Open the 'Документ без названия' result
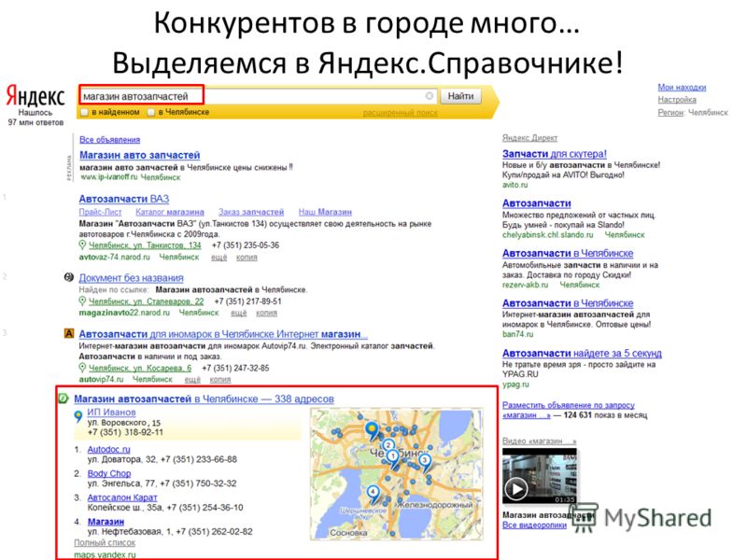 (131, 278)
